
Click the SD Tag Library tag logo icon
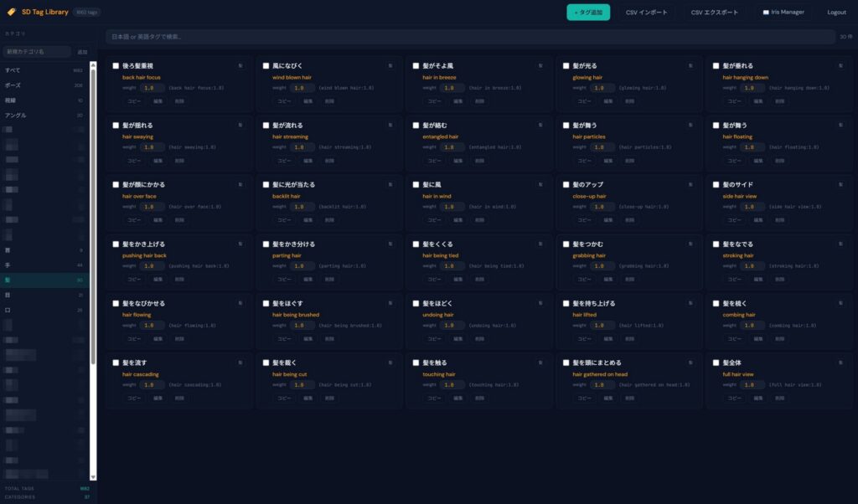[x=11, y=12]
